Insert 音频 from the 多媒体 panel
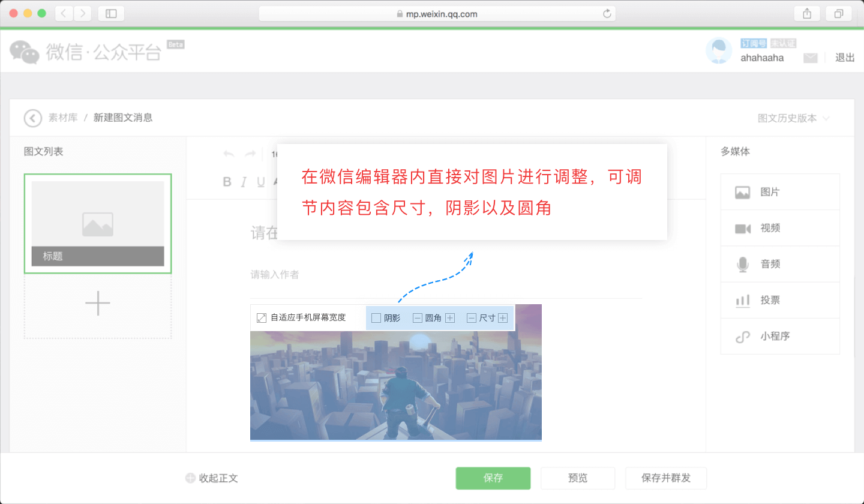 click(780, 264)
